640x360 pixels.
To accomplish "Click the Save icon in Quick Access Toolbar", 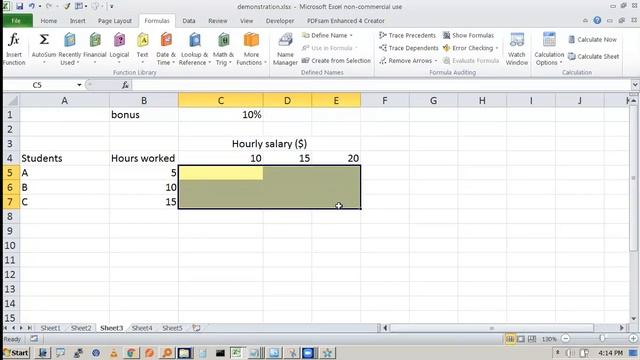I will point(20,6).
